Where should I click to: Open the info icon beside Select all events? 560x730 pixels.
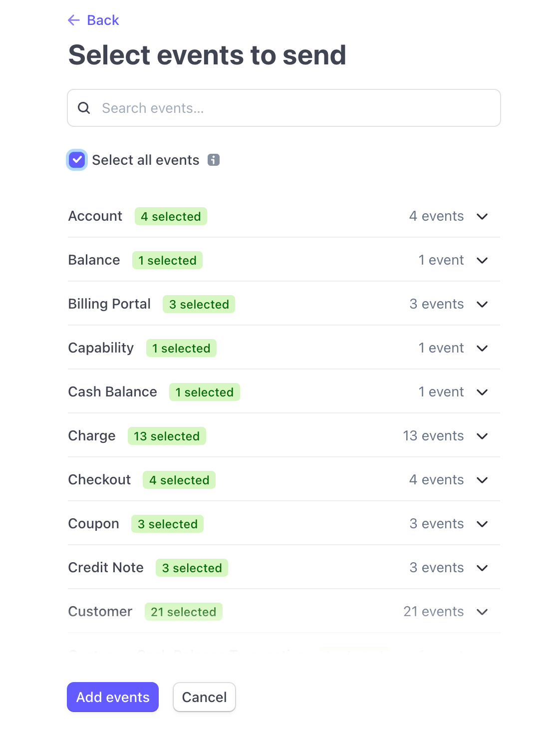[x=214, y=160]
